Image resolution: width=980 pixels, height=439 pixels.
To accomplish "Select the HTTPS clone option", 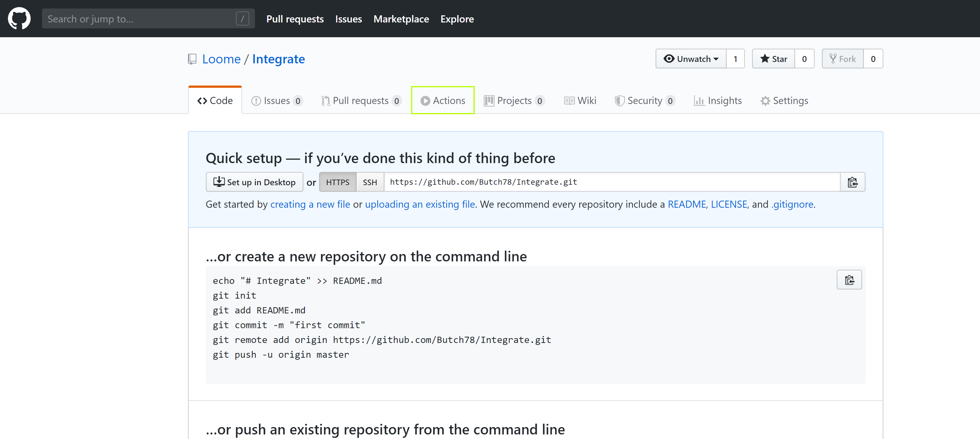I will coord(338,182).
